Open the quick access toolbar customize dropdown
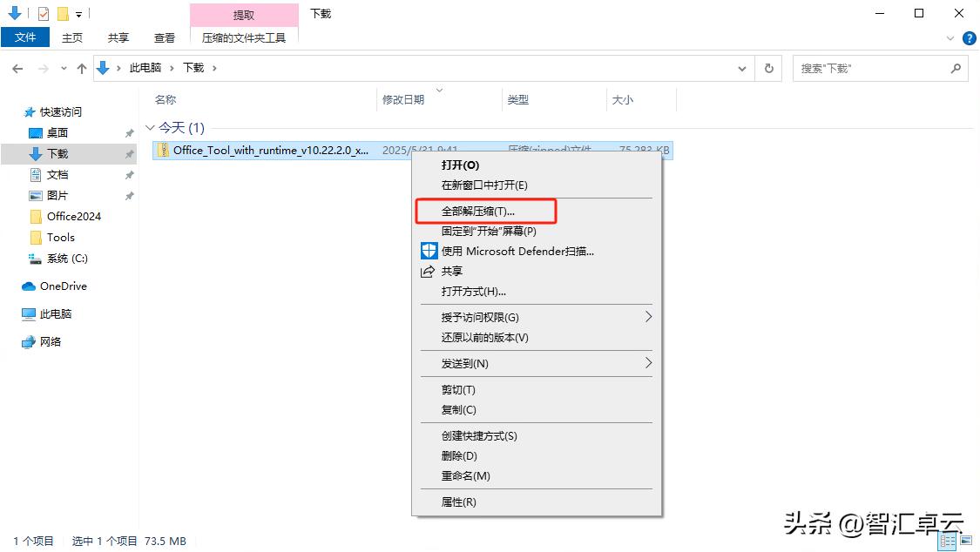 click(x=78, y=13)
